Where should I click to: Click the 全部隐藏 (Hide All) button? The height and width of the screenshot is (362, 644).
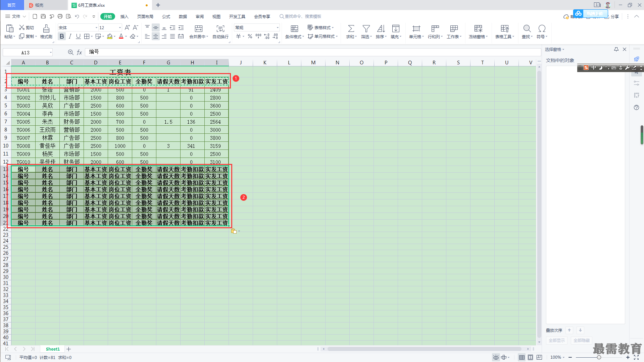click(582, 340)
